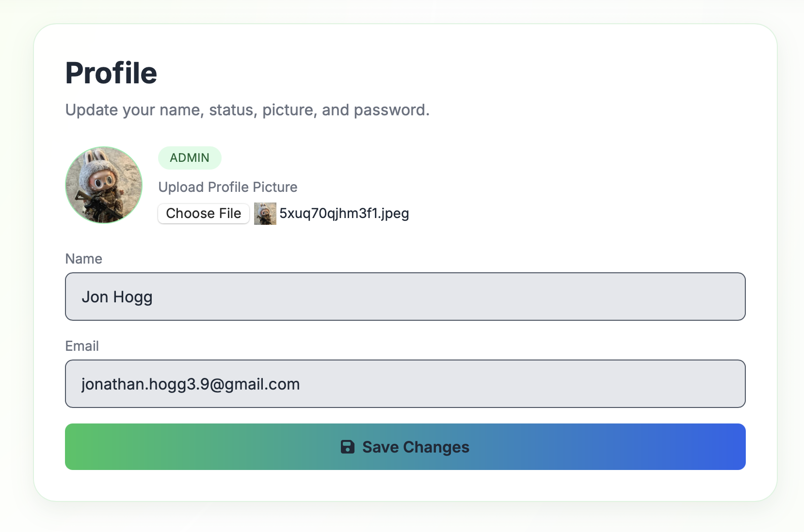The height and width of the screenshot is (532, 804).
Task: Click the text 'Jon Hogg' in Name
Action: click(x=117, y=297)
